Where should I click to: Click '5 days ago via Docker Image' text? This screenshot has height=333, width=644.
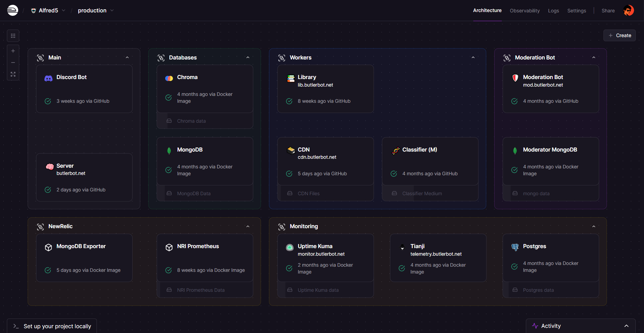point(89,270)
